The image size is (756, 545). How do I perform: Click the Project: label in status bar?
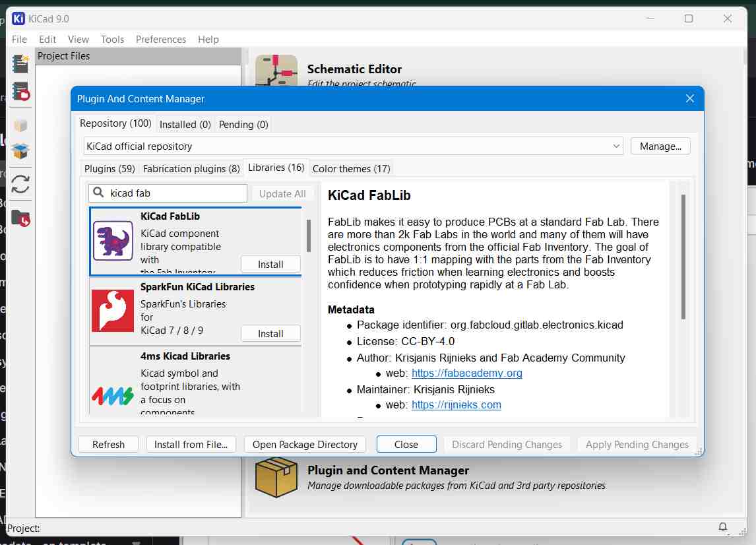pyautogui.click(x=24, y=528)
